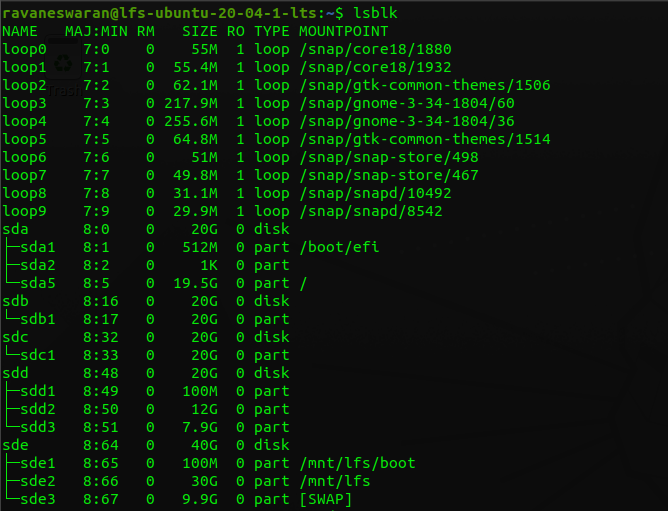Click the sdb1 partition name

pos(38,319)
